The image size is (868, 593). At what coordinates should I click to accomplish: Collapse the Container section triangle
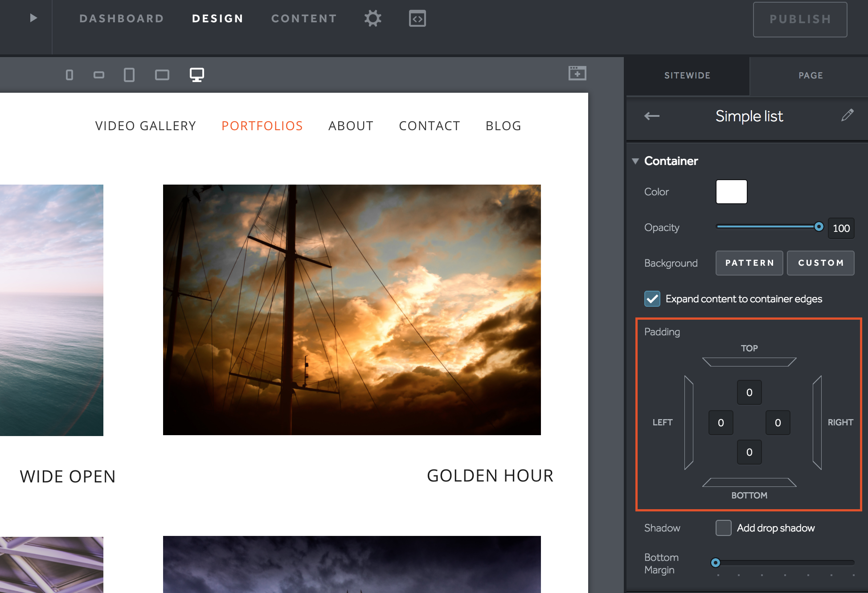click(x=635, y=161)
